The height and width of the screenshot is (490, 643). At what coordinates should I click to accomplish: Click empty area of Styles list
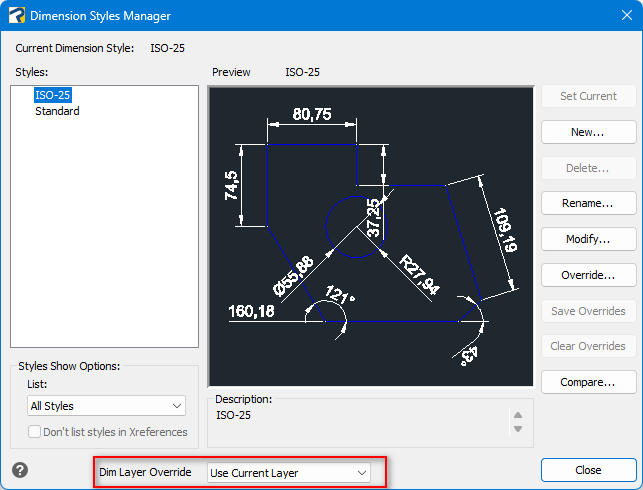tap(105, 234)
